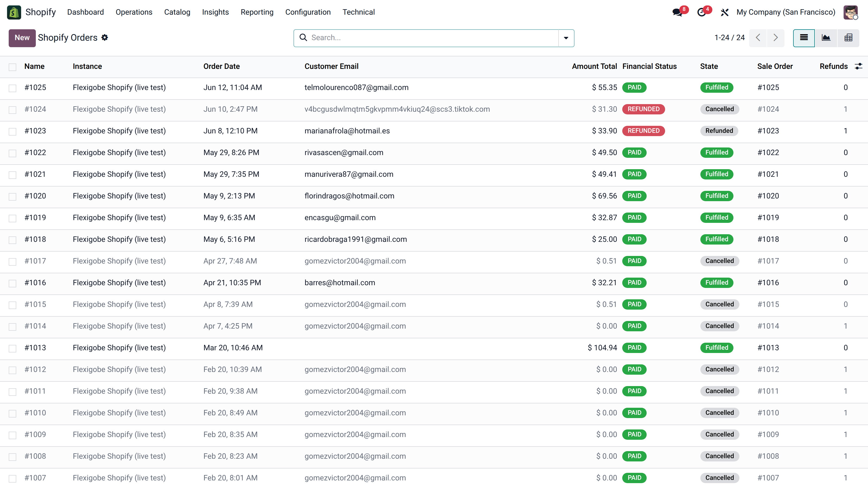The height and width of the screenshot is (488, 868).
Task: Sort by the Instance column header
Action: (87, 66)
